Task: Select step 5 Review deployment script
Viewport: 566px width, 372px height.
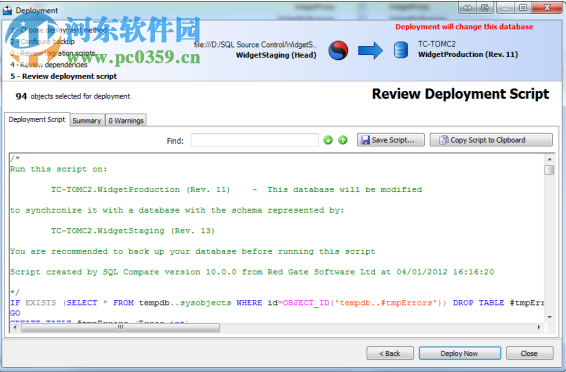Action: point(64,76)
